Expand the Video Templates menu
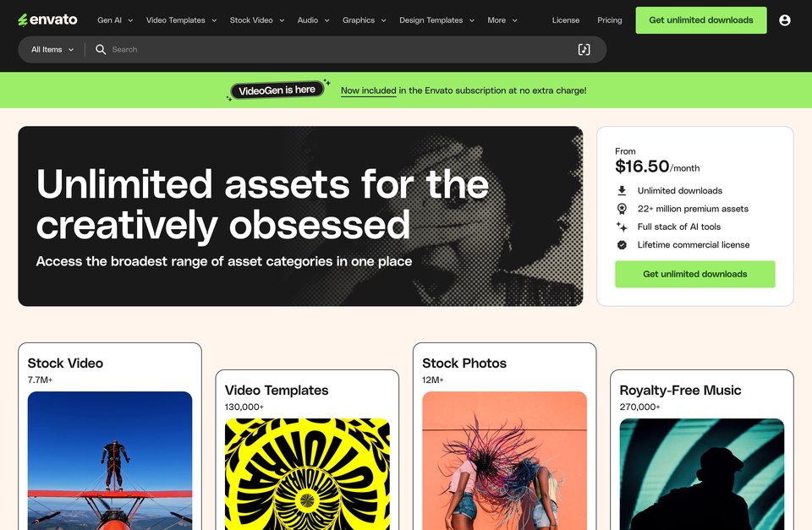The height and width of the screenshot is (530, 812). [181, 20]
